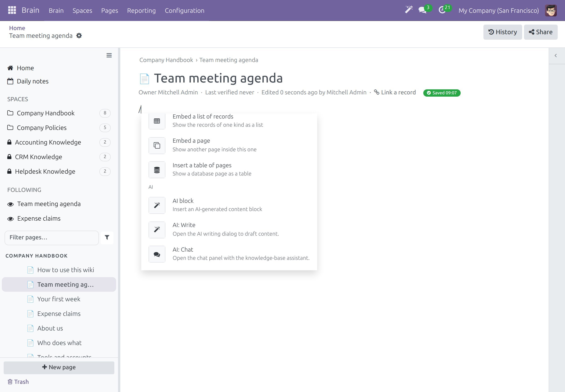The width and height of the screenshot is (565, 392).
Task: Click the Trash bin icon in the sidebar
Action: click(10, 382)
